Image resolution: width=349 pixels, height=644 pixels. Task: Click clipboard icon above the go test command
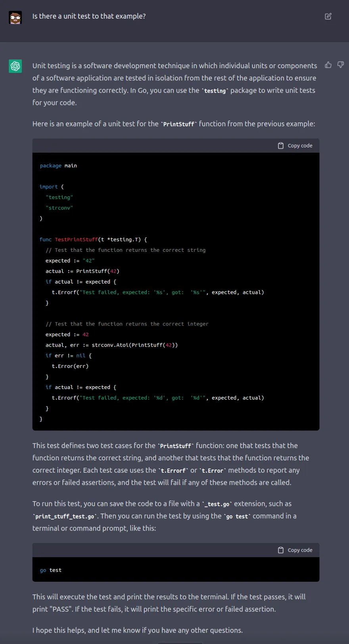point(281,550)
